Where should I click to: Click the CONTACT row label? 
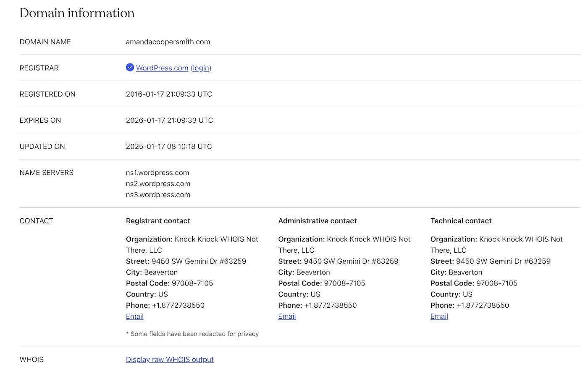(37, 221)
